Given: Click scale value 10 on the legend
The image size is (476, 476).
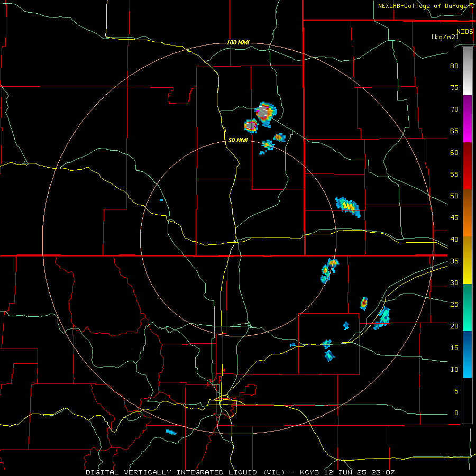Looking at the screenshot, I should (454, 370).
